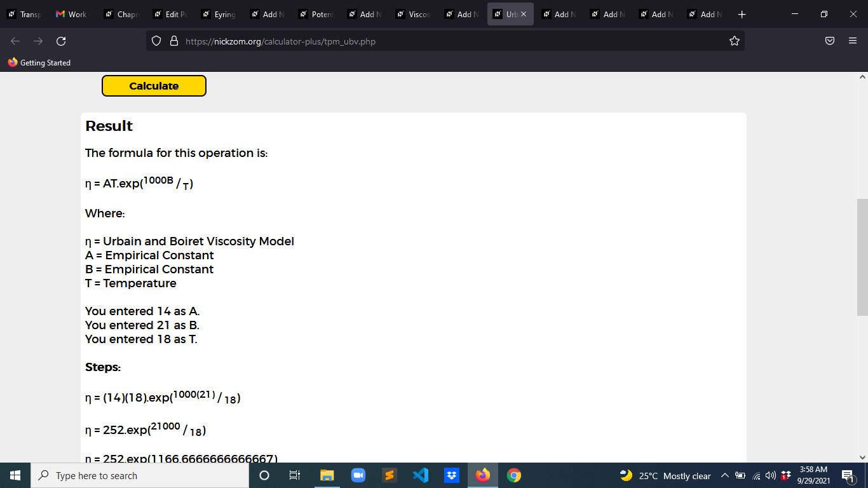Open the volume control
This screenshot has height=488, width=868.
coord(771,476)
